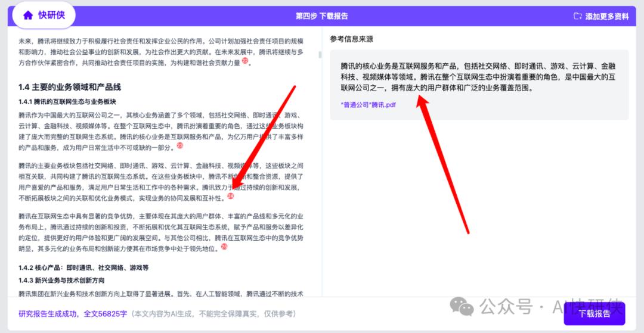The image size is (644, 333).
Task: Click paragraph starting 腾讯作为中国最大的互联网公司之一
Action: [161, 130]
